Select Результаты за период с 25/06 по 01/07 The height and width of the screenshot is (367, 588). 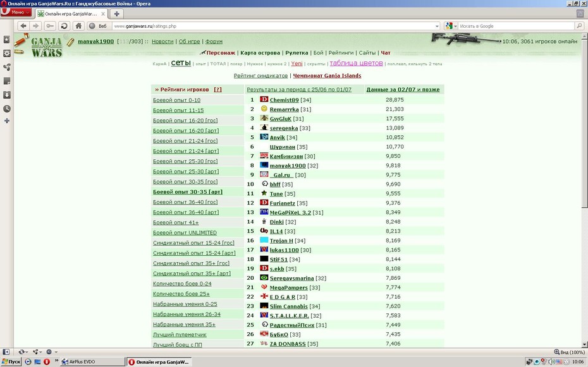299,90
